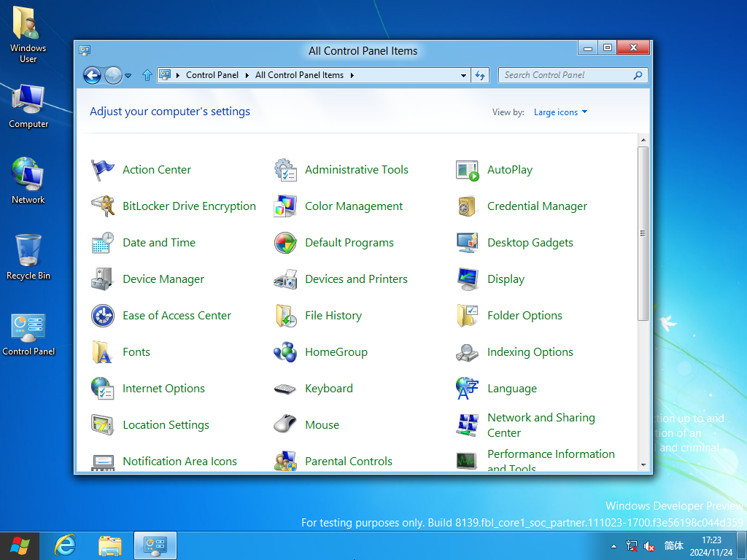Click the BitLocker Drive Encryption keys icon

[102, 206]
